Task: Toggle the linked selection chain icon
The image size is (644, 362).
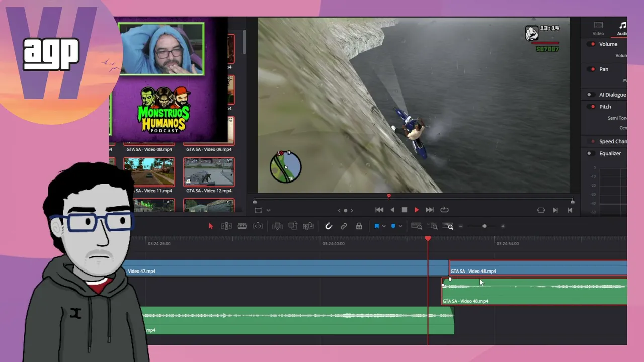Action: pos(344,226)
